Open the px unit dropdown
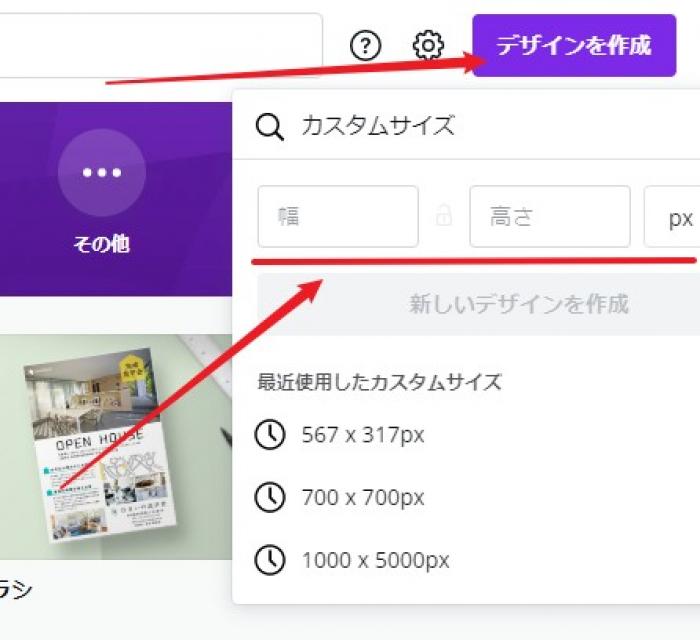Screen dimensions: 700x640 [672, 216]
